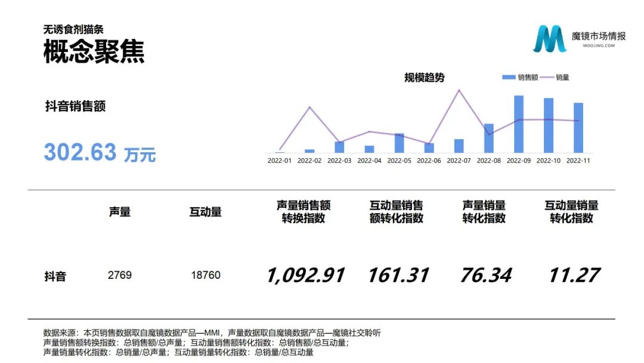Click the 互动量销量转化指数 column header
Viewport: 644px width, 363px height.
click(x=571, y=212)
